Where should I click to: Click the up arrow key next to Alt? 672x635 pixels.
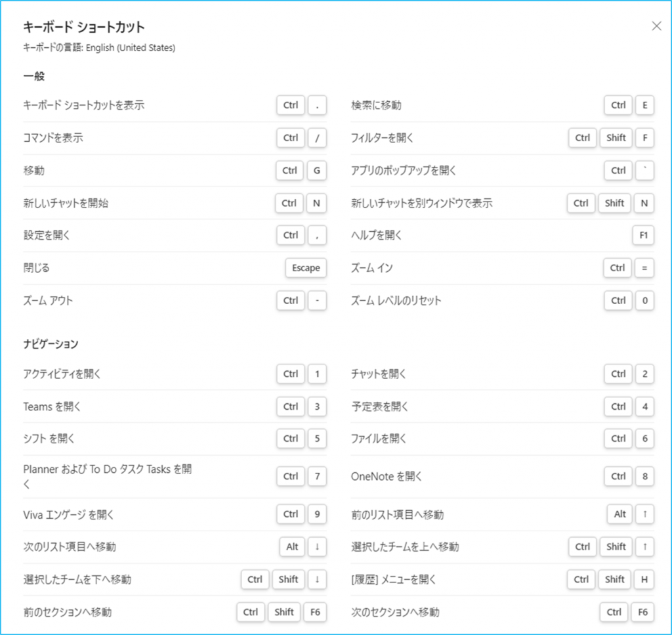tap(644, 514)
